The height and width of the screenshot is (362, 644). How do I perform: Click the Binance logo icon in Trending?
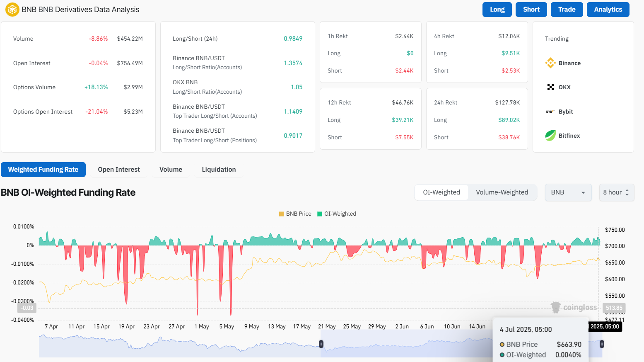[x=550, y=63]
